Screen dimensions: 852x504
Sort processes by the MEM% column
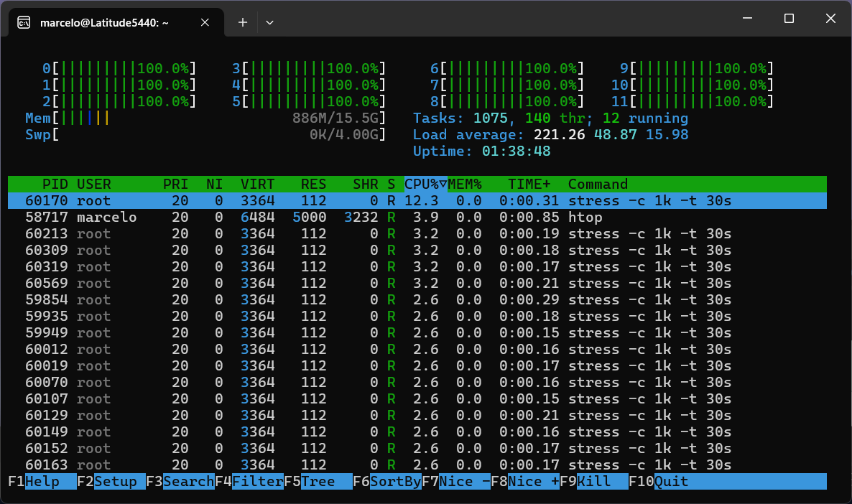[x=465, y=184]
